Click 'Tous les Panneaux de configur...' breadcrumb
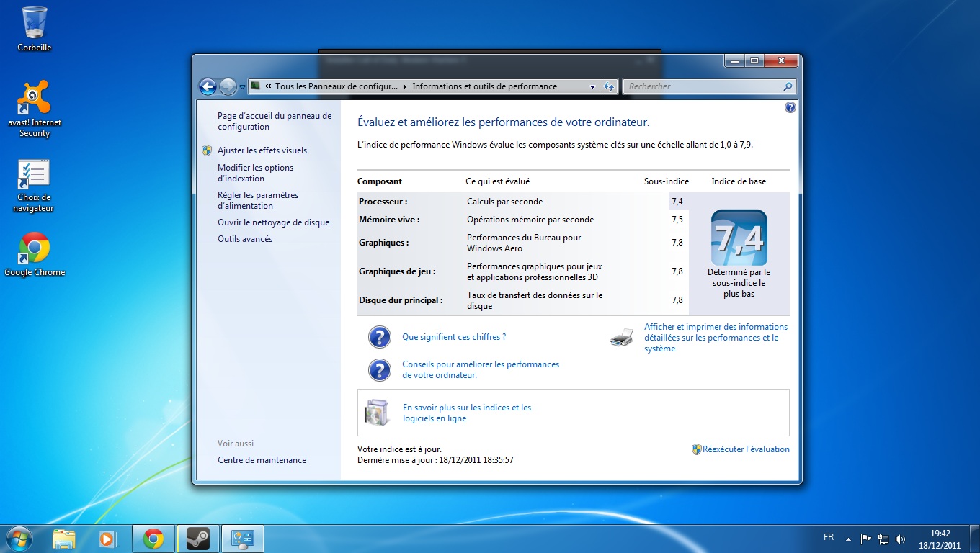The image size is (980, 553). 336,86
